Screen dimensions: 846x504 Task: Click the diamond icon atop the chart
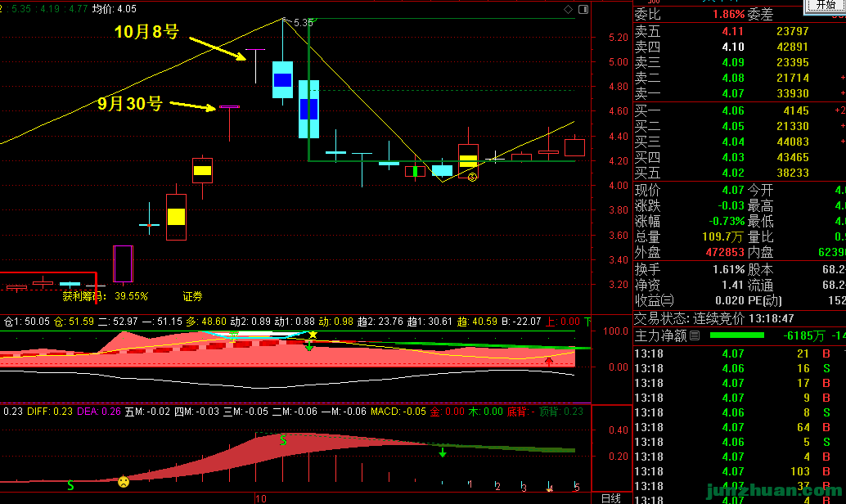pos(568,9)
